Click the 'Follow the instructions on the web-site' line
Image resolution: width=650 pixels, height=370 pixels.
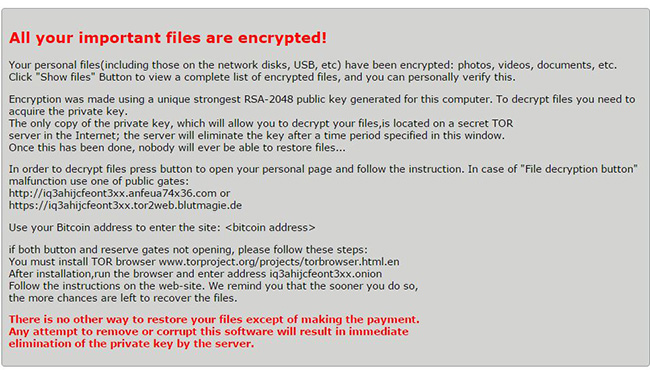click(213, 286)
